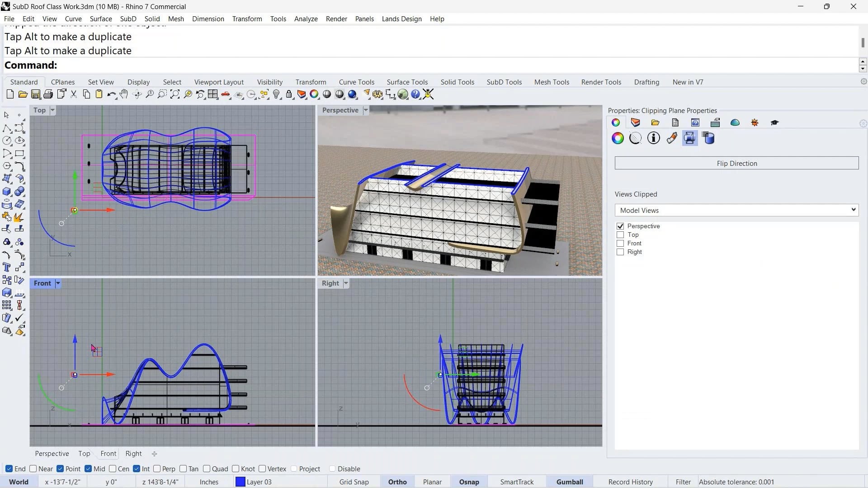Select the Pan hand tool

[x=124, y=94]
